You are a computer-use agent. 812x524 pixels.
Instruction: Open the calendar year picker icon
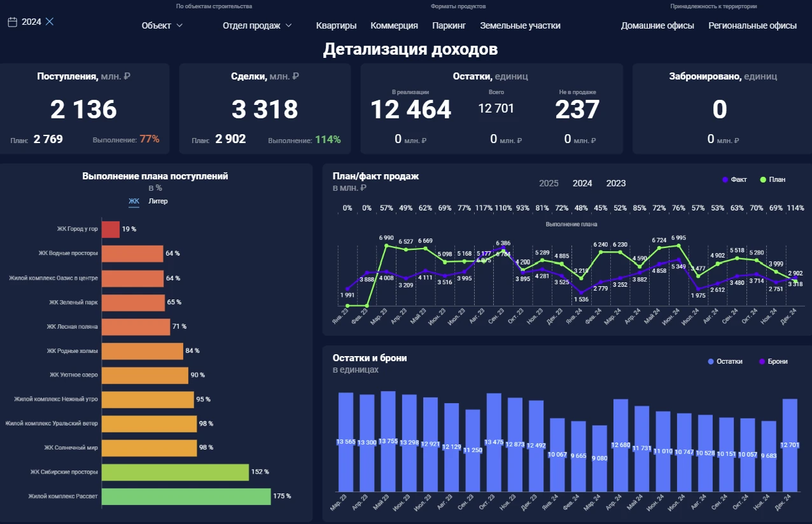coord(12,22)
